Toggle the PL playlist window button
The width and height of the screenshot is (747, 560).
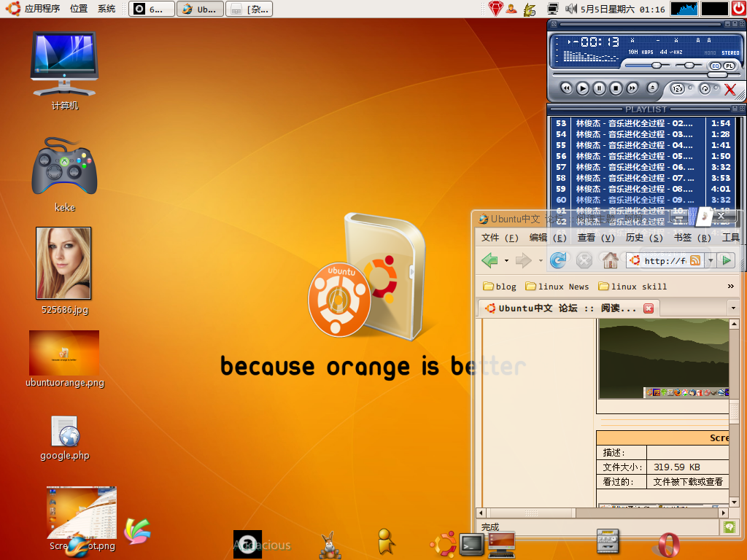pos(729,66)
